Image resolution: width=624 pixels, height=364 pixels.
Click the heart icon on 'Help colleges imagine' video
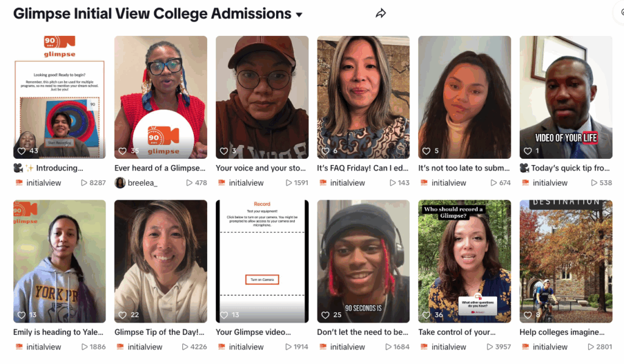click(528, 315)
